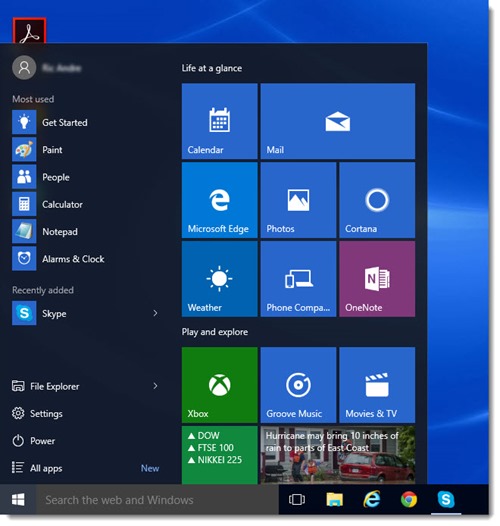This screenshot has width=500, height=526.
Task: Launch the Microsoft Edge tile
Action: 219,200
